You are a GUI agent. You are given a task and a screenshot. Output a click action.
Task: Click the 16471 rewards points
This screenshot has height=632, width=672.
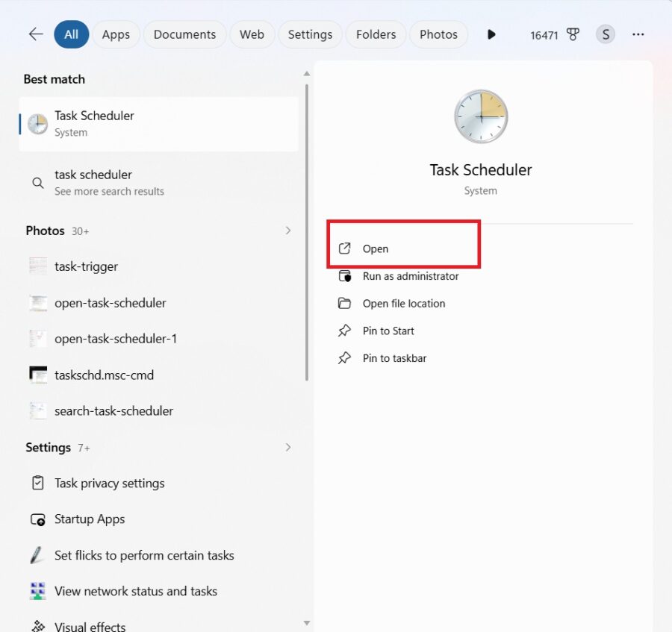pos(544,35)
